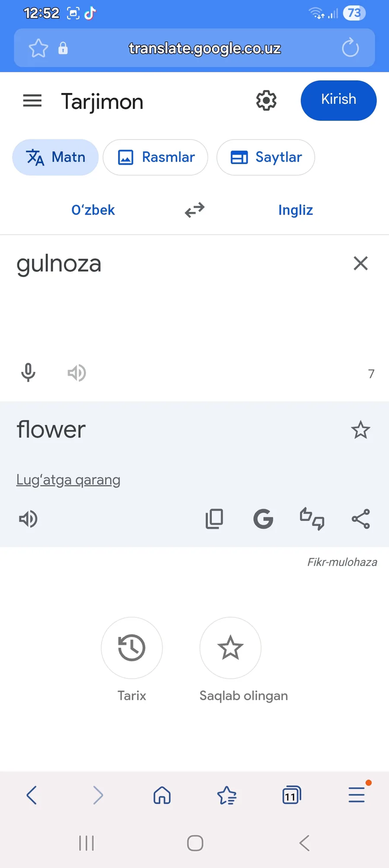Rate this translation with thumbs icon
The height and width of the screenshot is (868, 389).
312,519
